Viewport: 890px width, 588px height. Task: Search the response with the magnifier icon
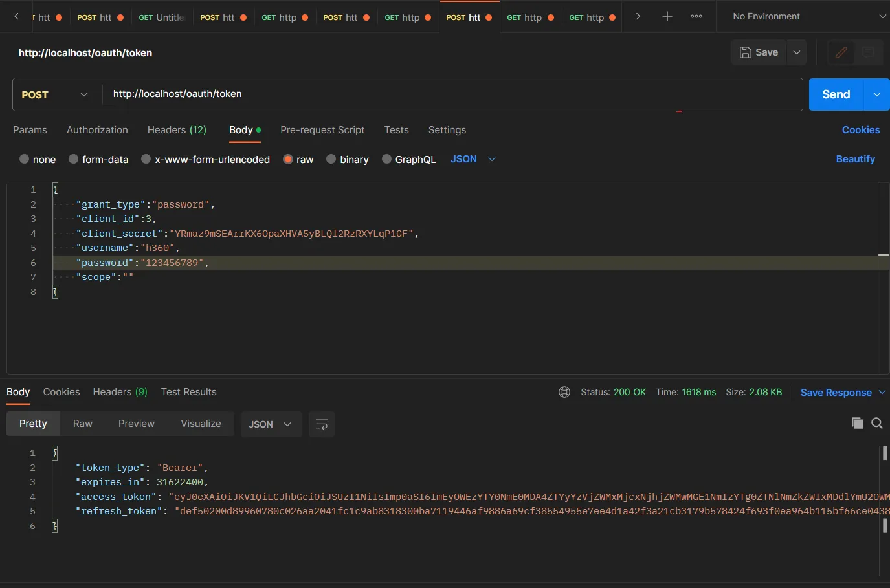coord(877,423)
